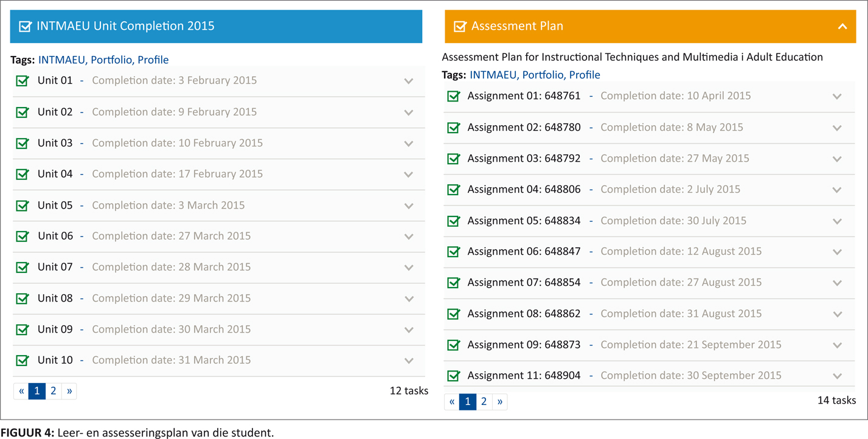Collapse the Assessment Plan panel with up arrow
Screen dimensions: 868x439
point(842,26)
